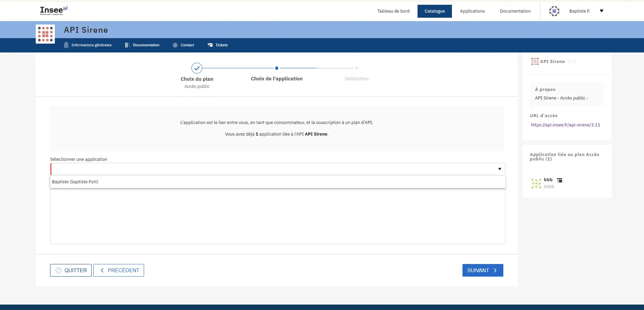Viewport: 644px width, 310px height.
Task: Click the 'API Sirene - Accès public -' text
Action: [x=561, y=98]
